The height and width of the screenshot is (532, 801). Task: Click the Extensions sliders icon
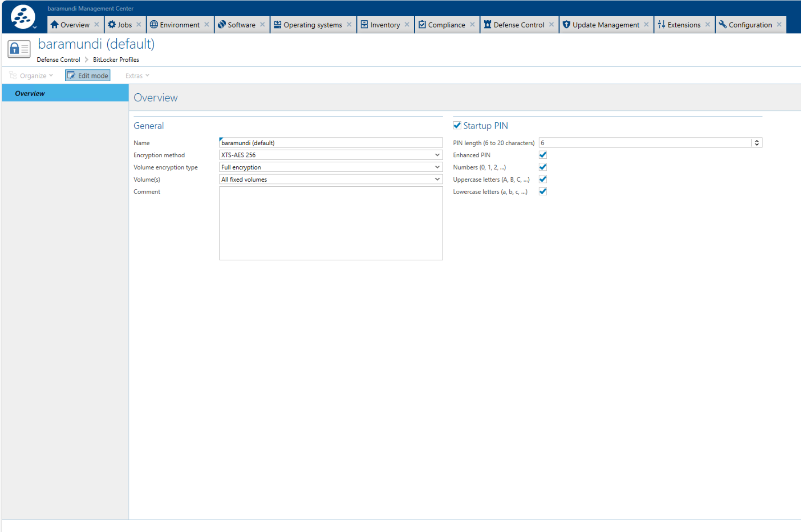(x=661, y=25)
